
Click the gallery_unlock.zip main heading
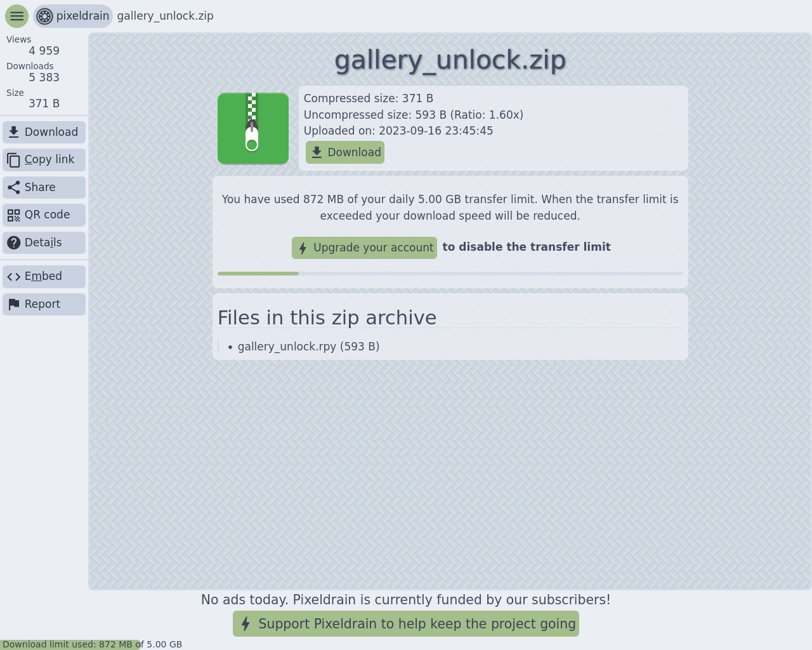pyautogui.click(x=450, y=60)
